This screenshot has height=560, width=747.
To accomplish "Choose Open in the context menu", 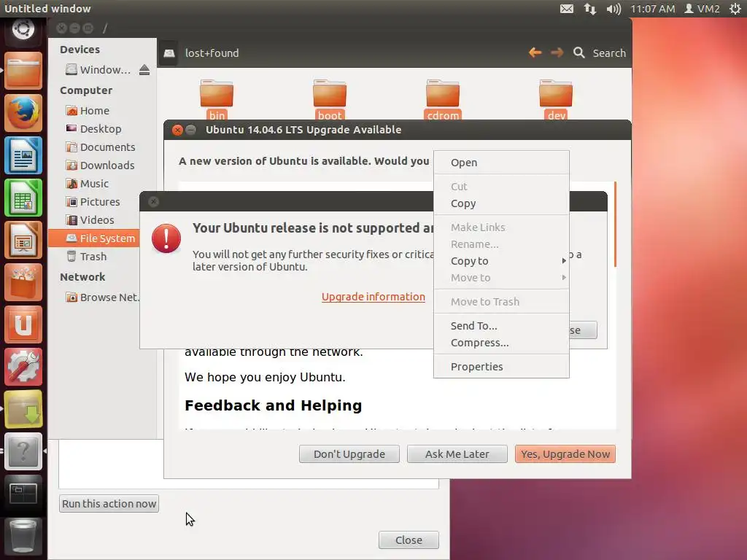I will click(501, 163).
